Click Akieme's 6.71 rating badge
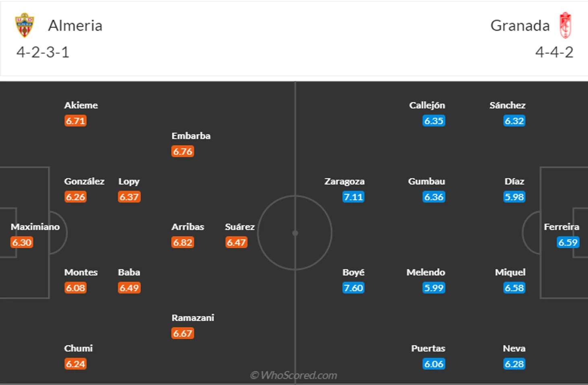The image size is (588, 385). (x=75, y=121)
